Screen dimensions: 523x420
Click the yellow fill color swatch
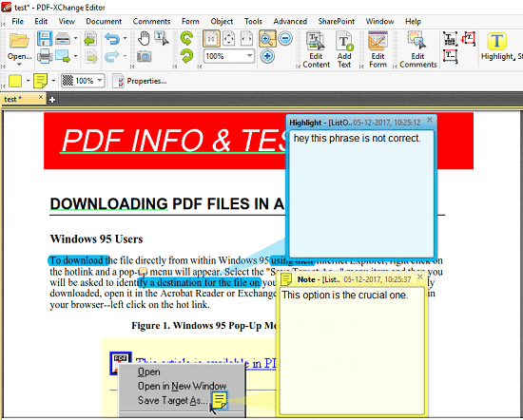coord(15,81)
